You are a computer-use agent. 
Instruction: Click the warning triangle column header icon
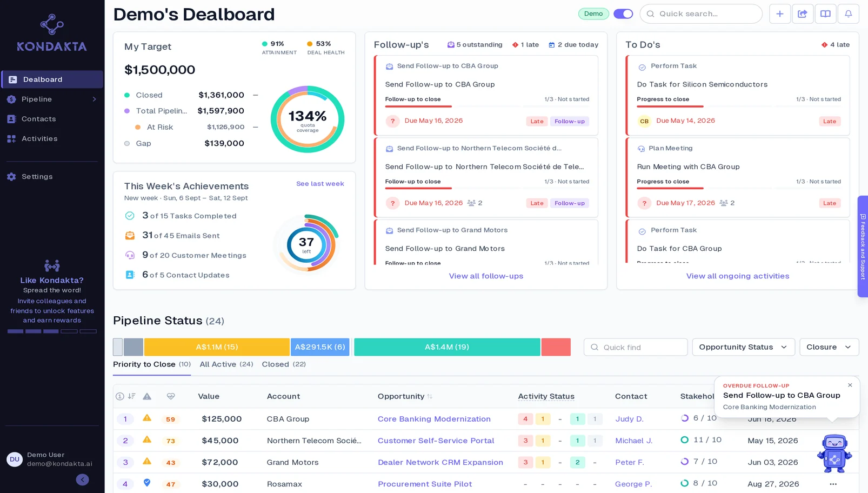click(x=147, y=396)
